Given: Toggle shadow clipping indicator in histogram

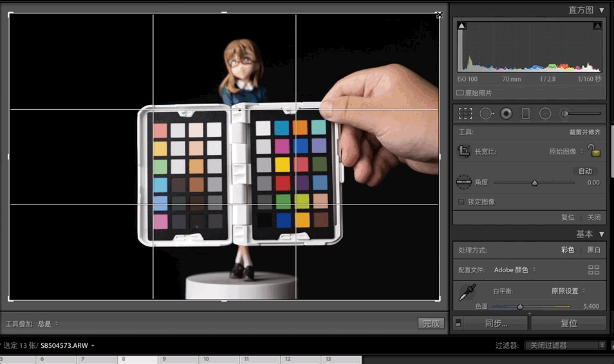Looking at the screenshot, I should click(x=461, y=26).
